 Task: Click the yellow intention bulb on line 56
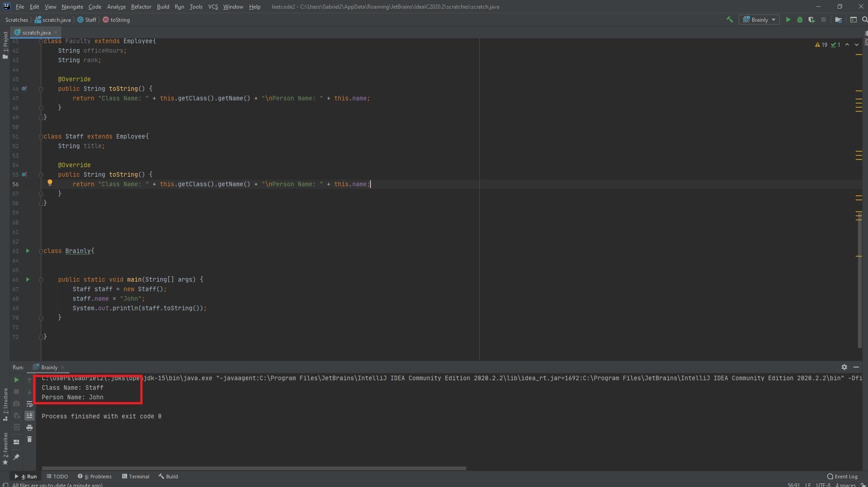tap(50, 183)
